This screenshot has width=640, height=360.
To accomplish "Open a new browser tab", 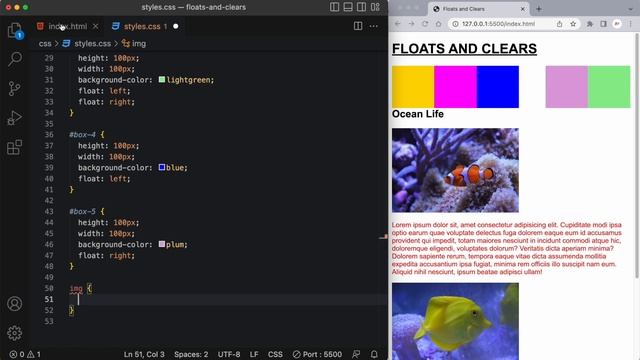I will (539, 9).
